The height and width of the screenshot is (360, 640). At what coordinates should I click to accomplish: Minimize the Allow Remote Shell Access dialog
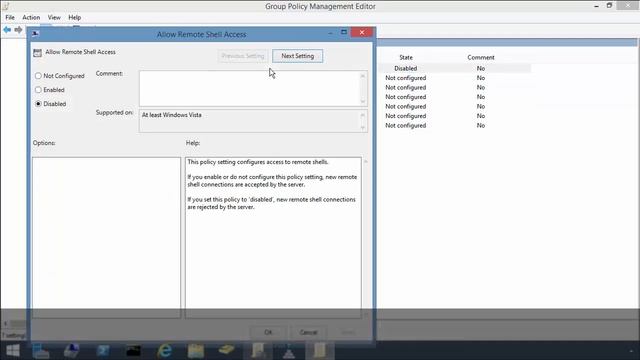click(330, 33)
